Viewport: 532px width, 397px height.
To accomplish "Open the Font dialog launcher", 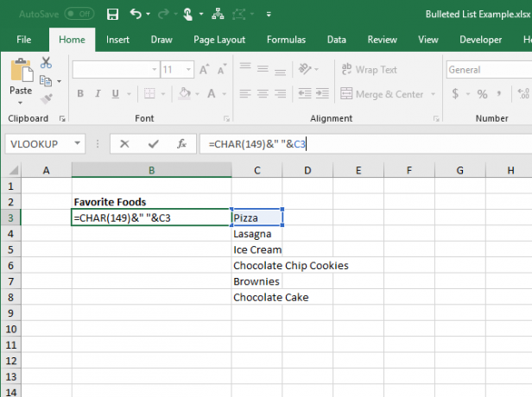I will tap(226, 118).
